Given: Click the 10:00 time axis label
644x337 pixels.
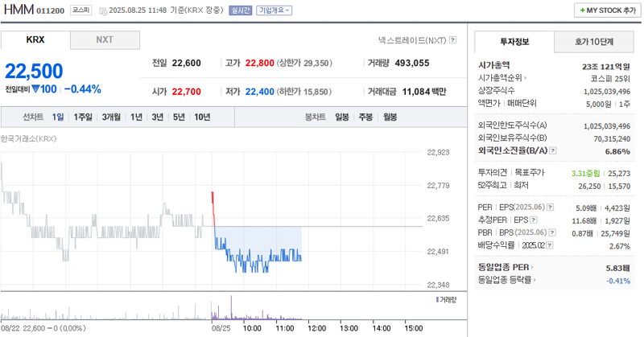Looking at the screenshot, I should pos(252,328).
